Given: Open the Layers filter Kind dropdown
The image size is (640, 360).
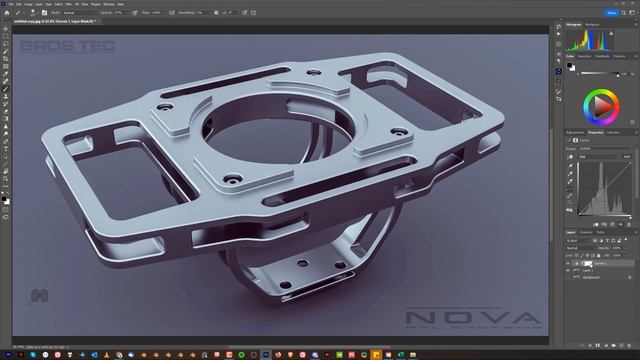Looking at the screenshot, I should click(x=578, y=241).
